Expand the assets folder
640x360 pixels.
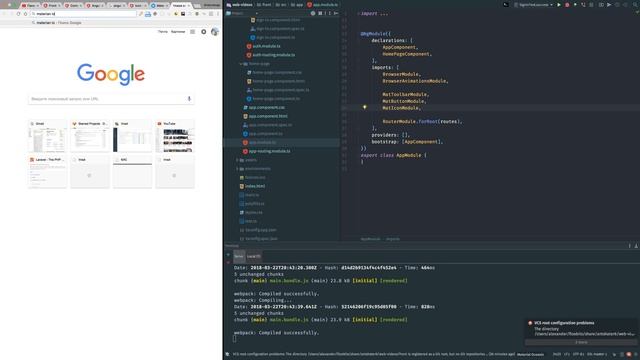[x=237, y=160]
